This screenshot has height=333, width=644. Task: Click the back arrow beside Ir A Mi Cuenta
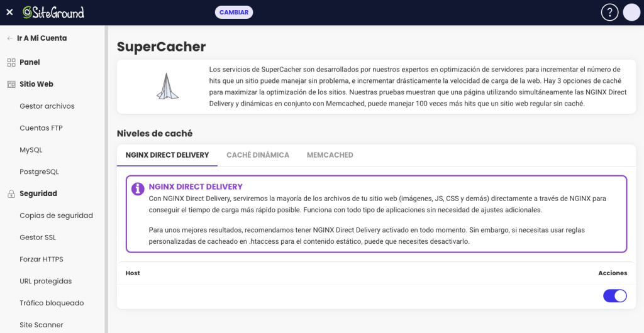pyautogui.click(x=10, y=38)
